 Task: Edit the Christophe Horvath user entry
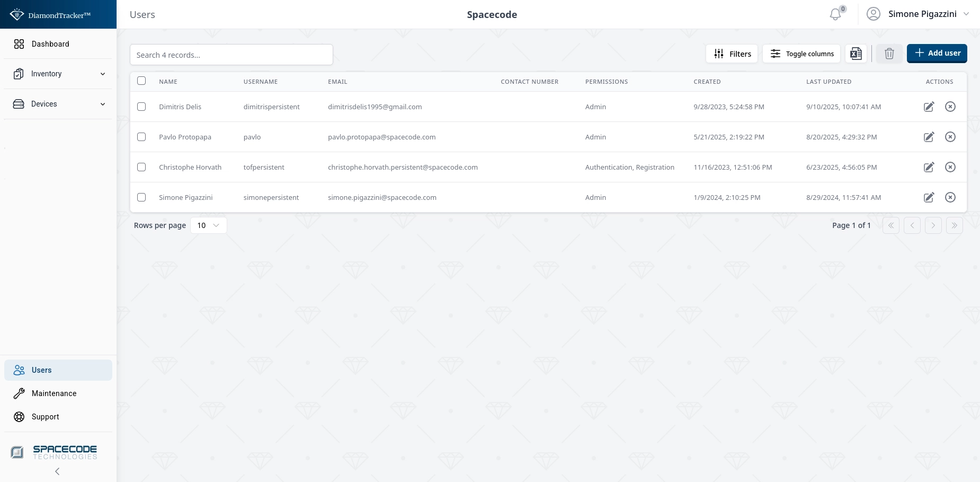click(x=929, y=167)
